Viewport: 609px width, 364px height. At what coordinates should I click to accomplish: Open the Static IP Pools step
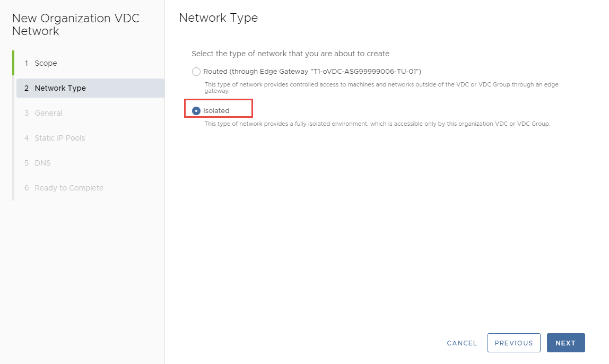coord(59,138)
